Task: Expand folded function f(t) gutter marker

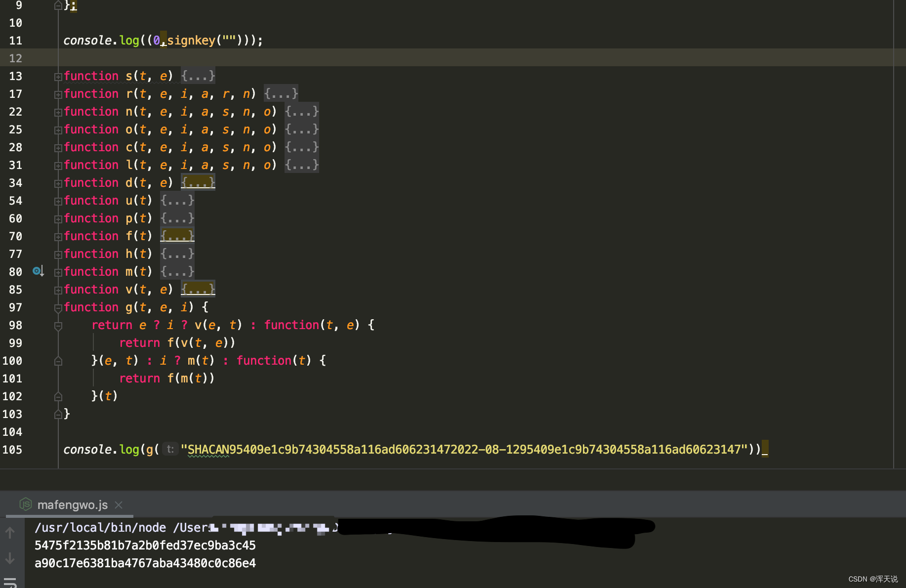Action: coord(58,237)
